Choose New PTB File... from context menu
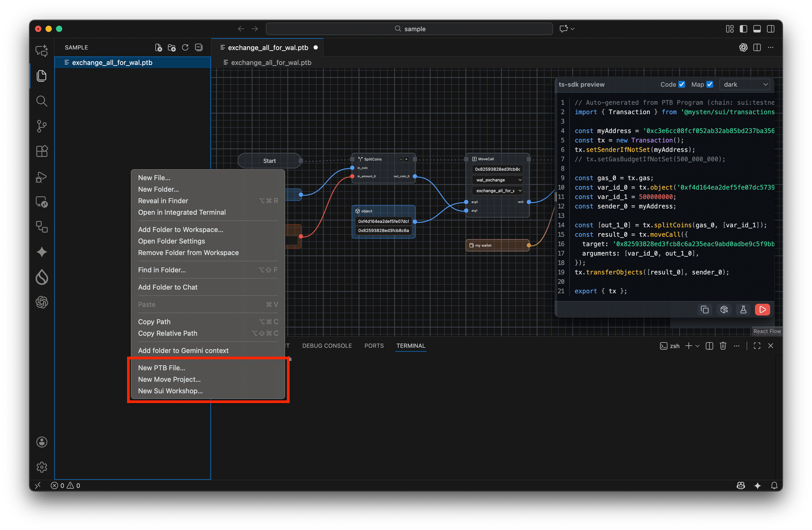 (161, 368)
